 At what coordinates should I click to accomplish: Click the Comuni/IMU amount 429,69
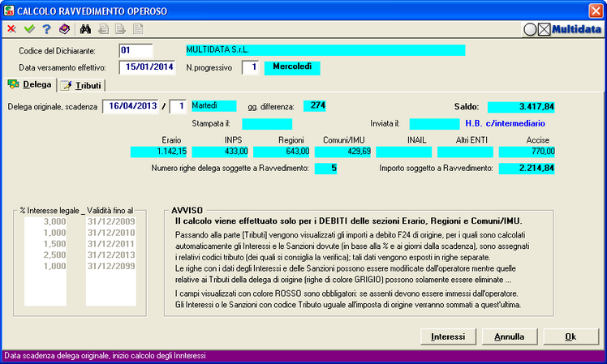343,152
